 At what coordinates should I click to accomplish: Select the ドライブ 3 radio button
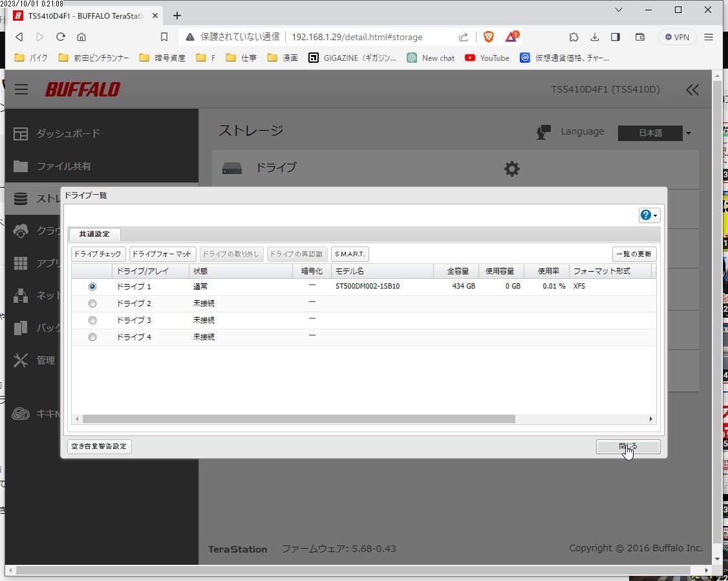click(x=92, y=320)
